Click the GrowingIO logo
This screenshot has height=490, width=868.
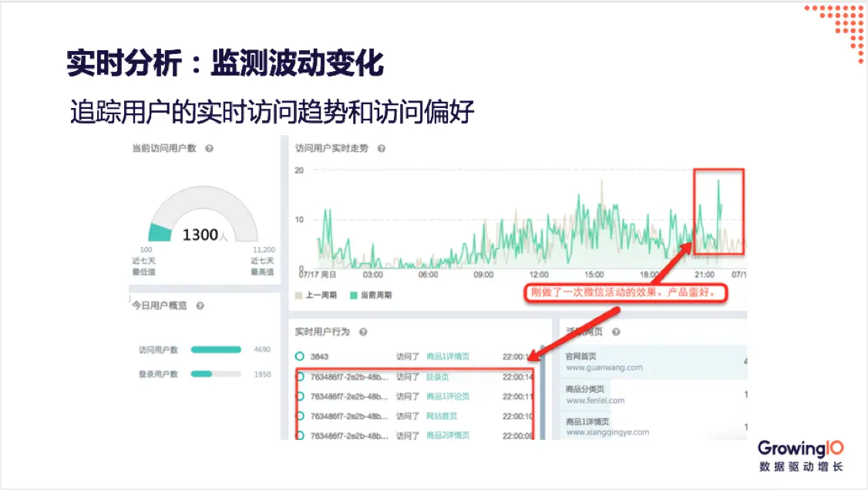800,455
